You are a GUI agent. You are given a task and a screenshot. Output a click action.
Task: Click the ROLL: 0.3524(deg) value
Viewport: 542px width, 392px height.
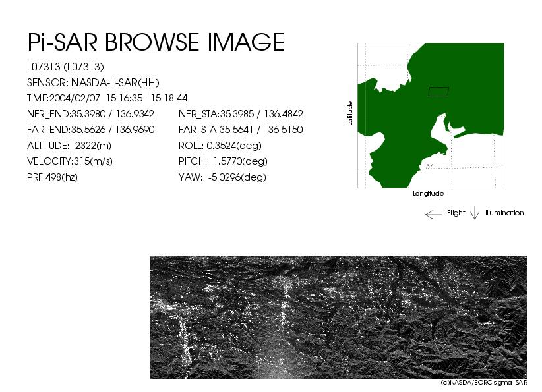point(220,146)
